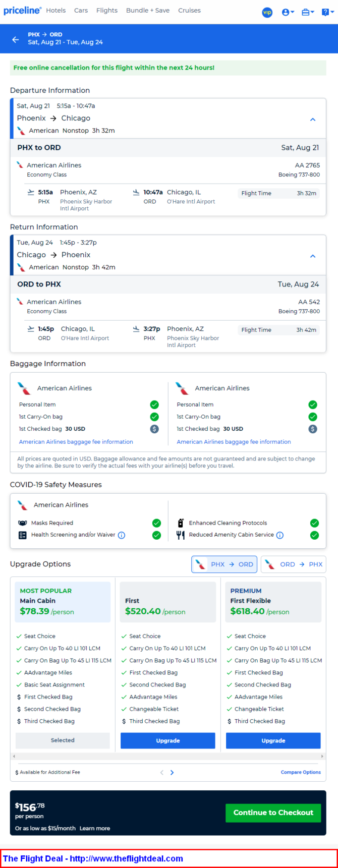Upgrade to the First fare at $520.40

168,740
